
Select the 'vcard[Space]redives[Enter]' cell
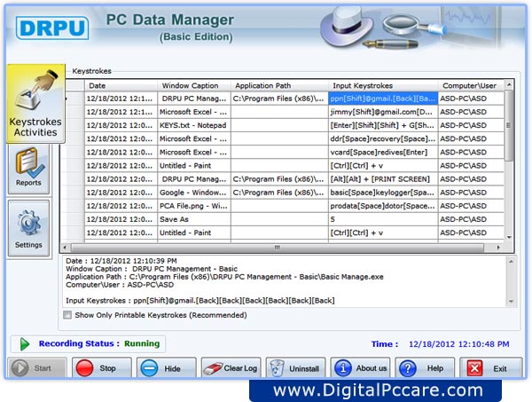383,152
